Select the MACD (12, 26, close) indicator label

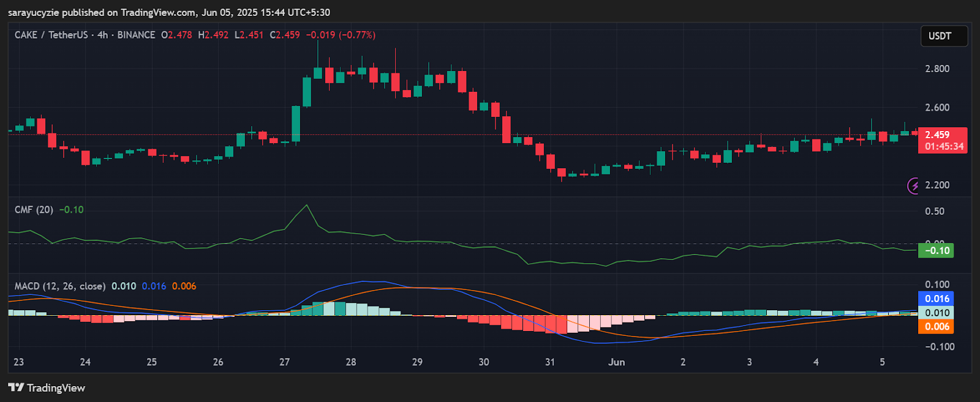59,286
